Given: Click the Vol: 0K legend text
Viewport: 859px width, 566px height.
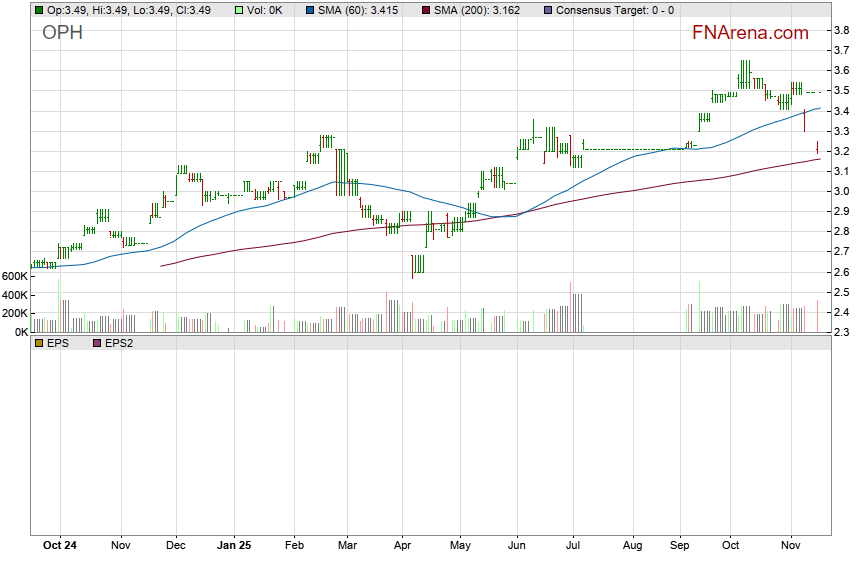Looking at the screenshot, I should pyautogui.click(x=266, y=10).
